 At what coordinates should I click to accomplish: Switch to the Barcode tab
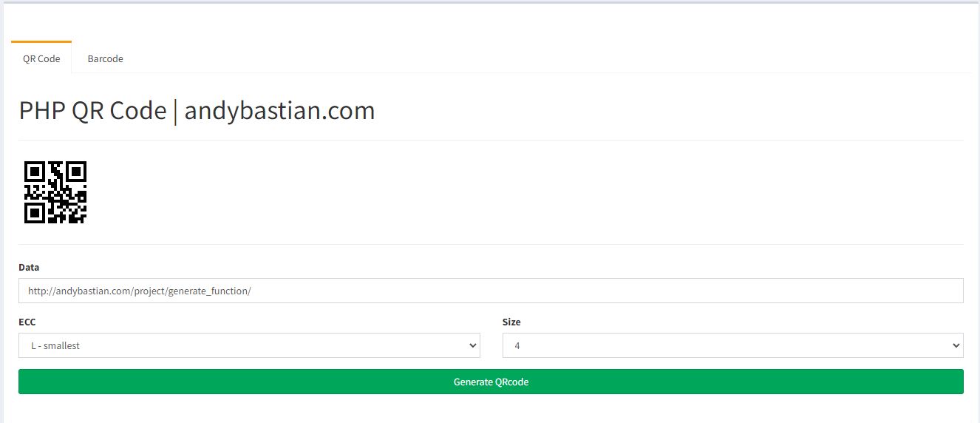[105, 58]
